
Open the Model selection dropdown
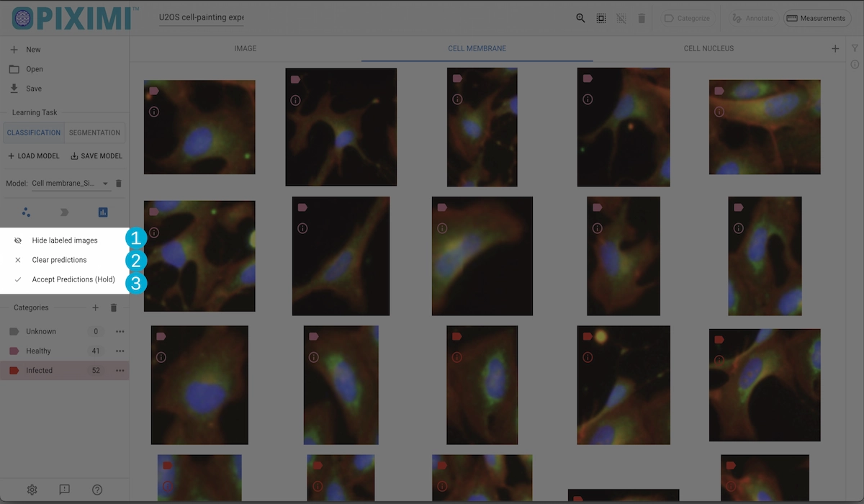71,184
